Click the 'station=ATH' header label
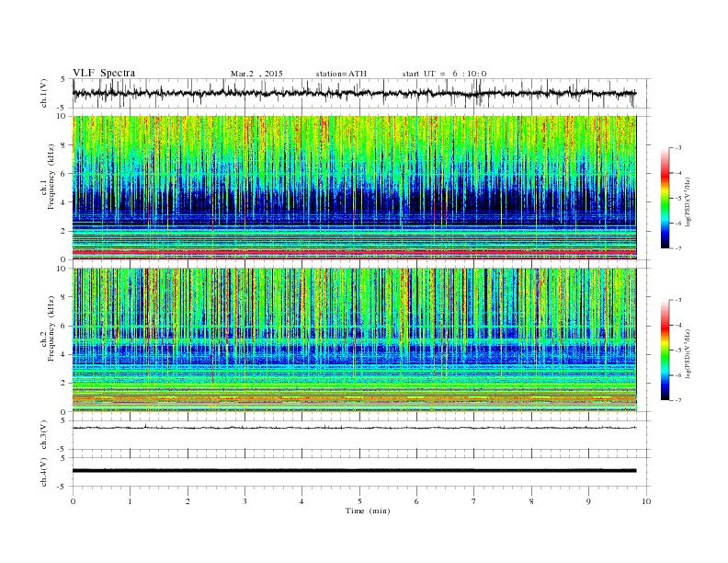 341,74
